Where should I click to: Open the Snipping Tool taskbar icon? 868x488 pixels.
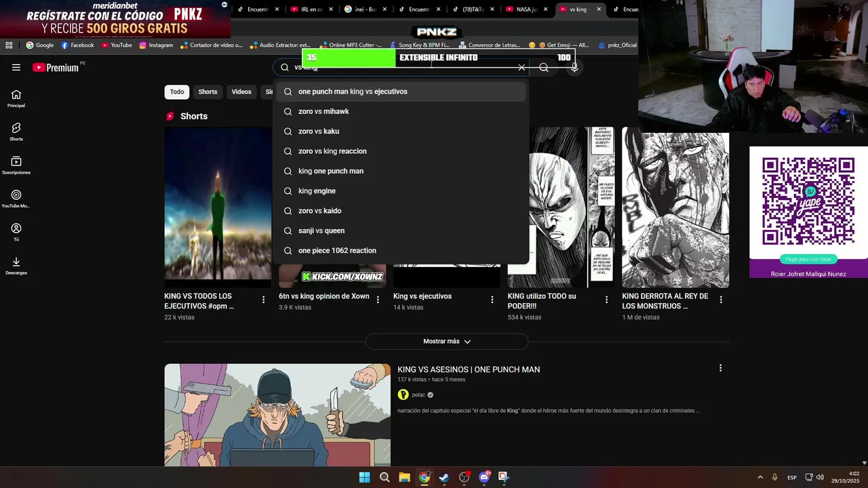(503, 477)
